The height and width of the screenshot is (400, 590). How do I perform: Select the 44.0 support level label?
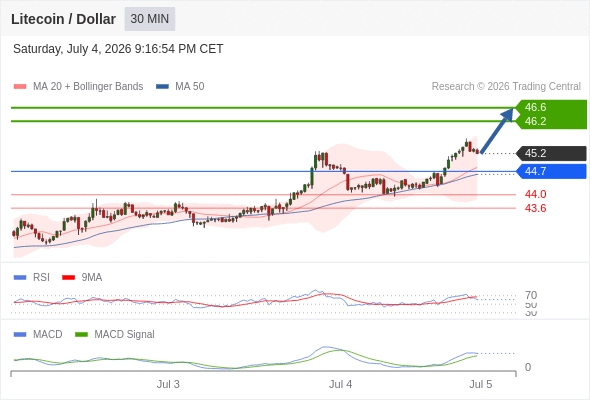click(x=535, y=194)
